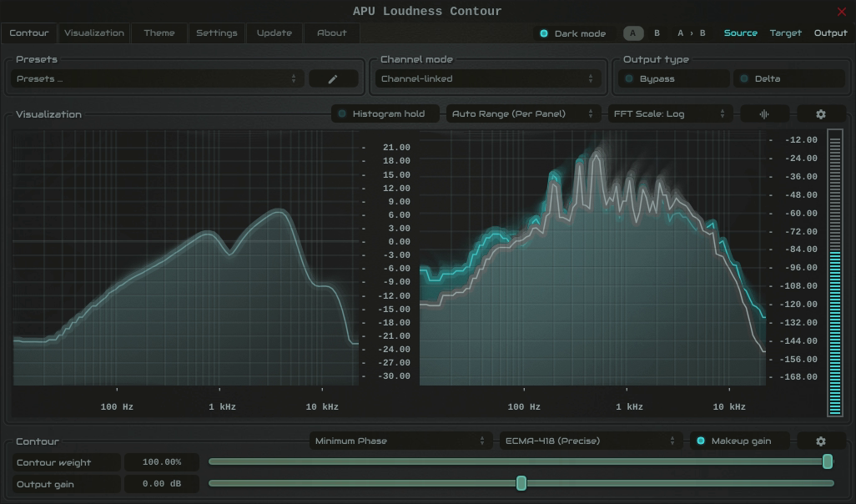Show the Source spectrum

pos(740,33)
